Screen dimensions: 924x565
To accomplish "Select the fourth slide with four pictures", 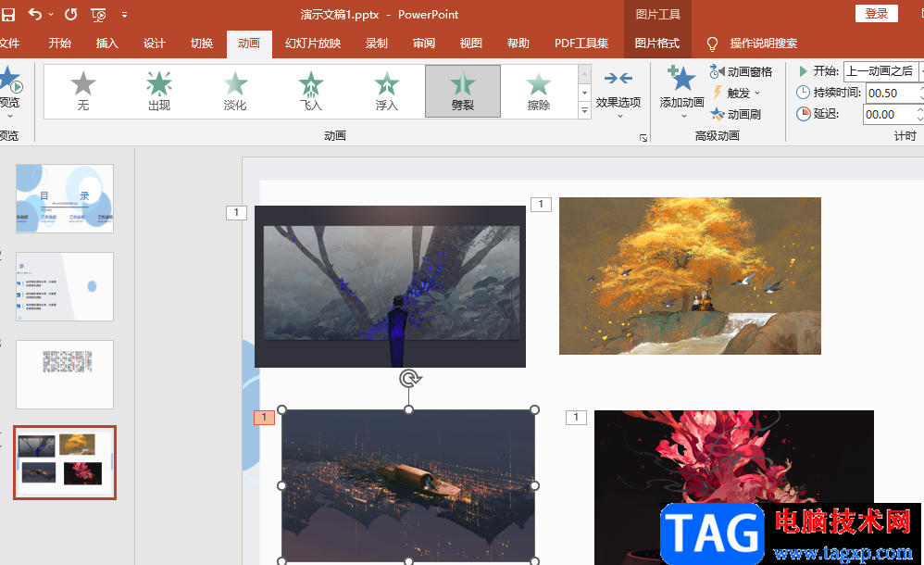I will click(65, 462).
